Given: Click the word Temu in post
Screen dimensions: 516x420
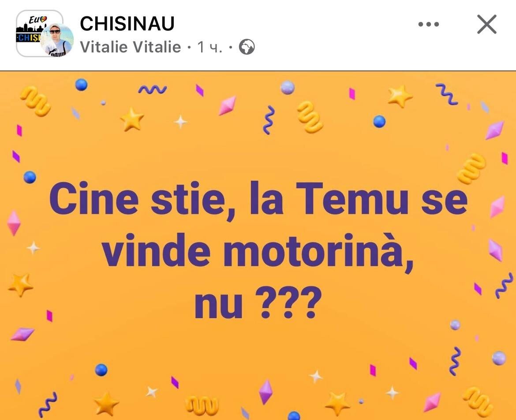Looking at the screenshot, I should (x=352, y=199).
